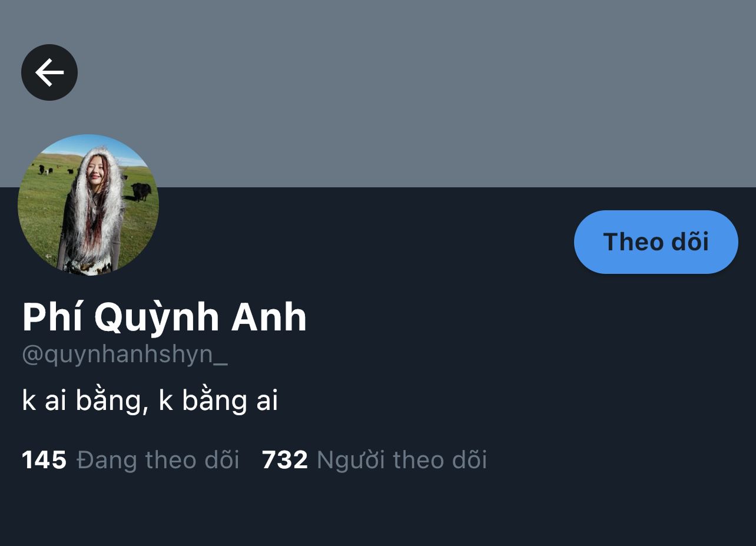Open the 145 following count

(44, 460)
